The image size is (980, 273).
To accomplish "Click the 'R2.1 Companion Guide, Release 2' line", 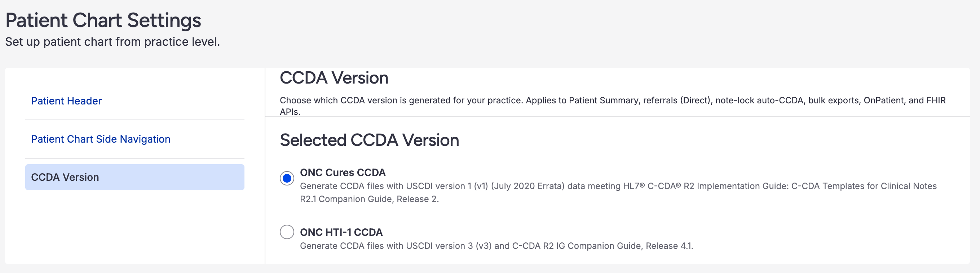I will click(x=369, y=199).
